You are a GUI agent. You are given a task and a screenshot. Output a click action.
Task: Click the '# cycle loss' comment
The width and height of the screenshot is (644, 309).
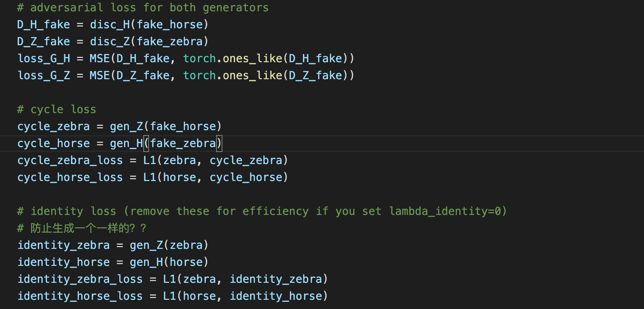[56, 109]
